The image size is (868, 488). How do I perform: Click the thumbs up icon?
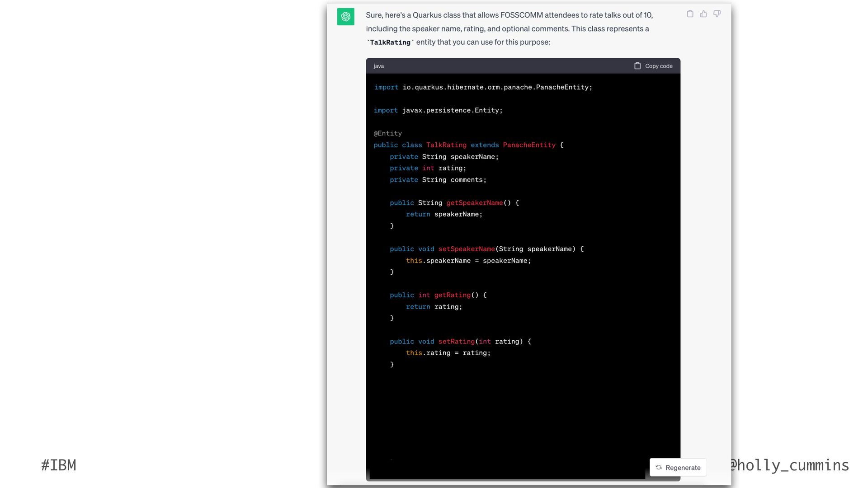pos(703,14)
